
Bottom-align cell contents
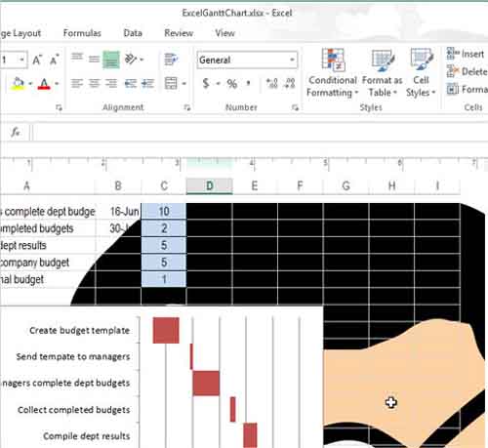coord(111,60)
